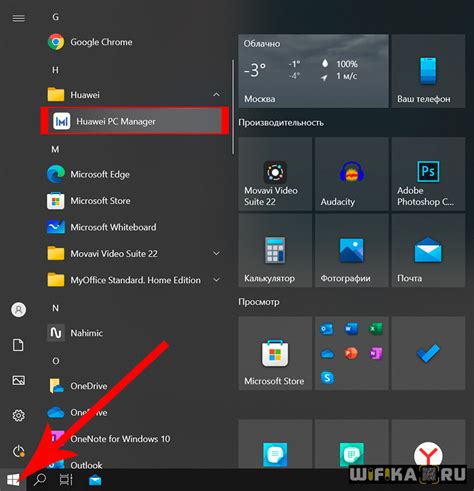Jump to letter G index header
474x491 pixels.
click(56, 17)
